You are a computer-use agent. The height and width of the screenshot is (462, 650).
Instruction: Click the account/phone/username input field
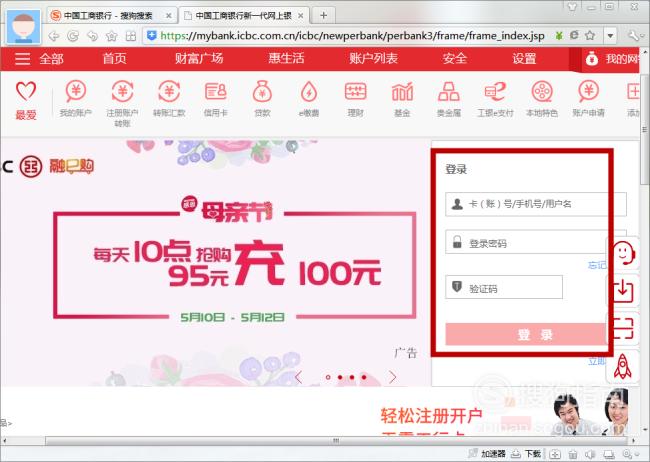pos(536,204)
